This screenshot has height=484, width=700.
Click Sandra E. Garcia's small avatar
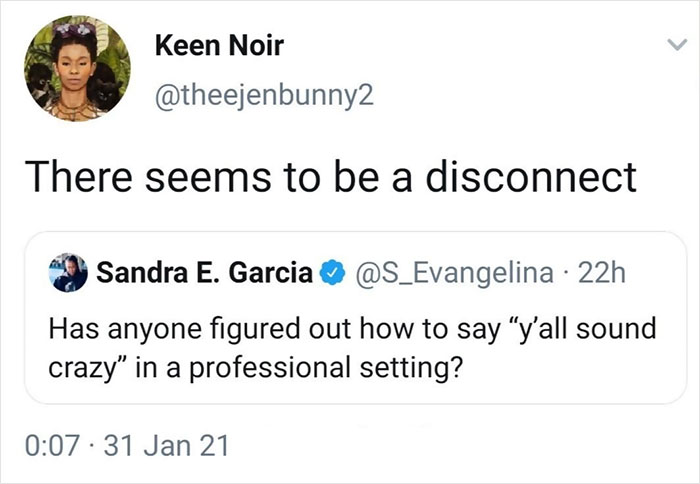click(x=66, y=273)
